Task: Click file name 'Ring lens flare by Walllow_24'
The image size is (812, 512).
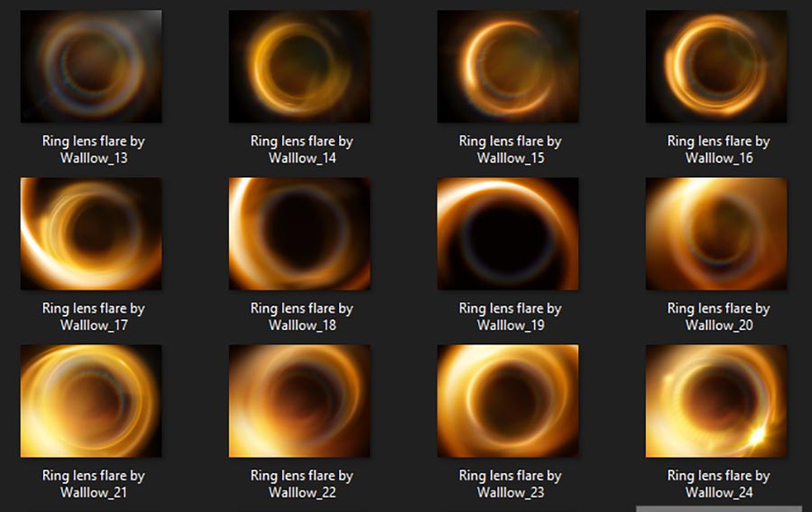Action: click(719, 483)
